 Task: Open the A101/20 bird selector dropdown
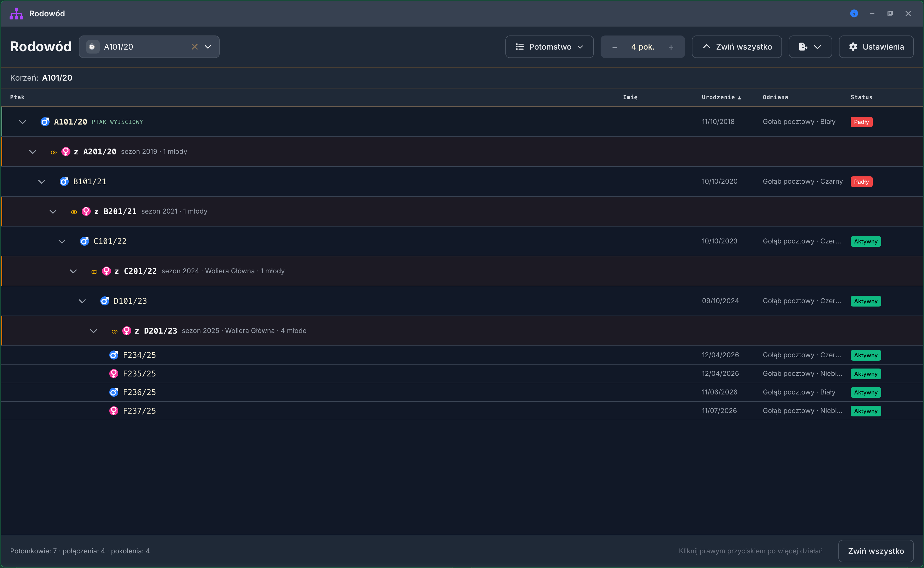(208, 46)
